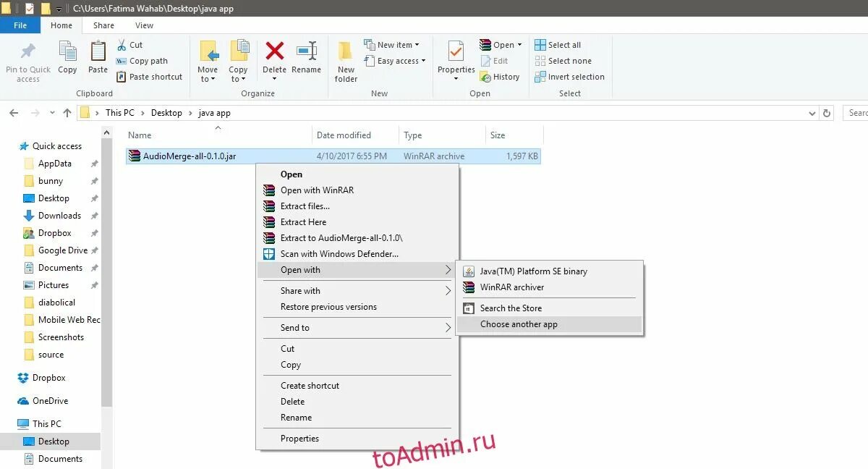Viewport: 868px width, 469px height.
Task: Choose Create shortcut in context menu
Action: coord(357,386)
